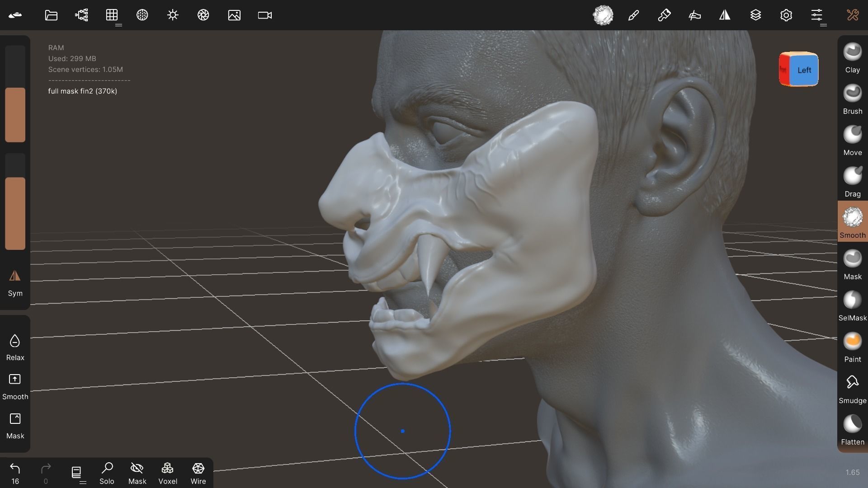Open the Symmetry triangle menu in top bar
868x488 pixels.
point(725,15)
